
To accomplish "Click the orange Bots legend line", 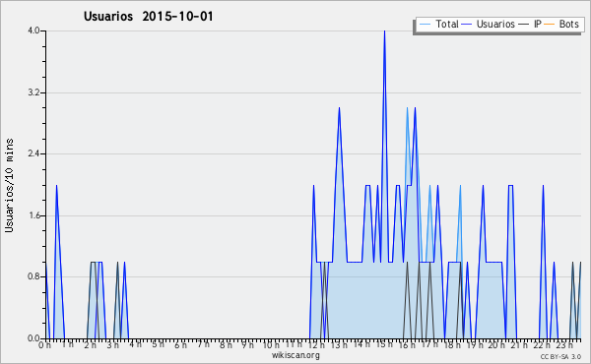I will click(550, 25).
